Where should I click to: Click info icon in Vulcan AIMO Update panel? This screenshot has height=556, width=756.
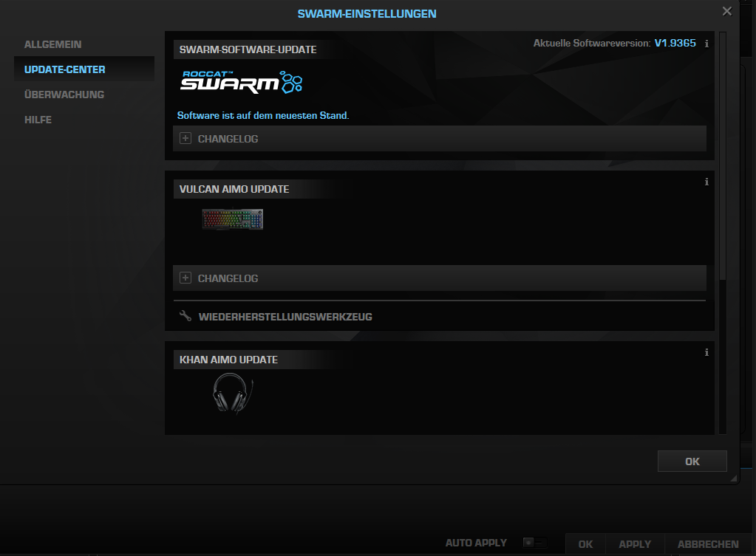[x=706, y=182]
